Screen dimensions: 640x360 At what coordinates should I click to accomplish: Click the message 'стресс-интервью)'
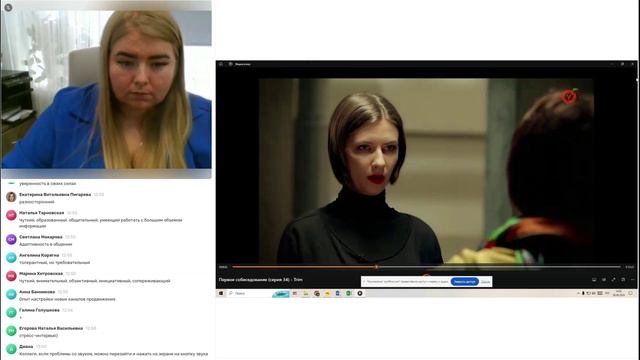38,336
